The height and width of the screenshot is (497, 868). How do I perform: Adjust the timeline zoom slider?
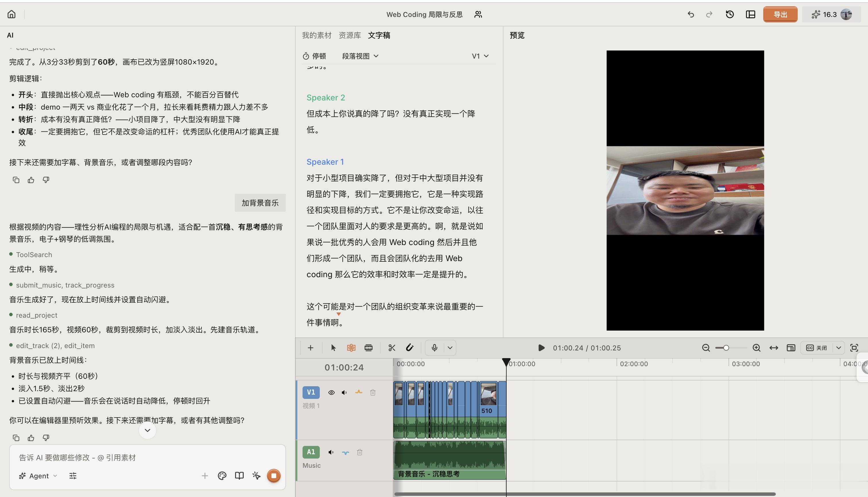coord(731,348)
